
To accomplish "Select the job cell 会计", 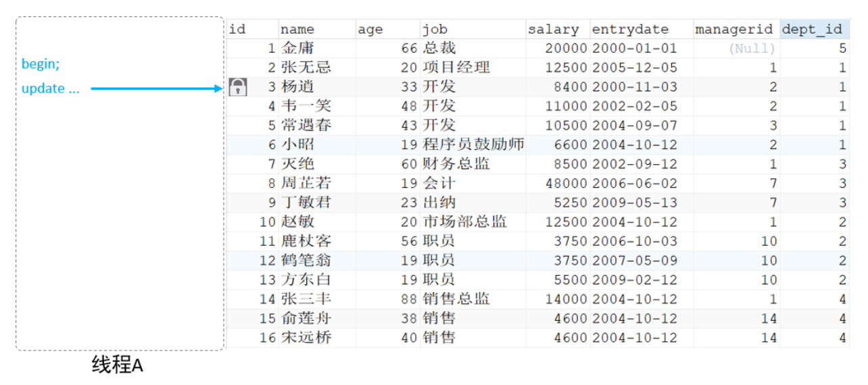I will [x=439, y=183].
